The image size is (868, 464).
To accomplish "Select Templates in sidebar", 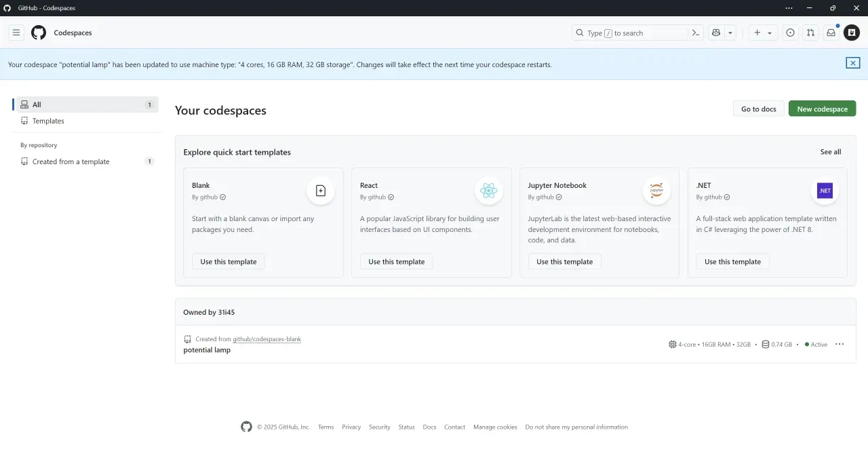I will (86, 121).
